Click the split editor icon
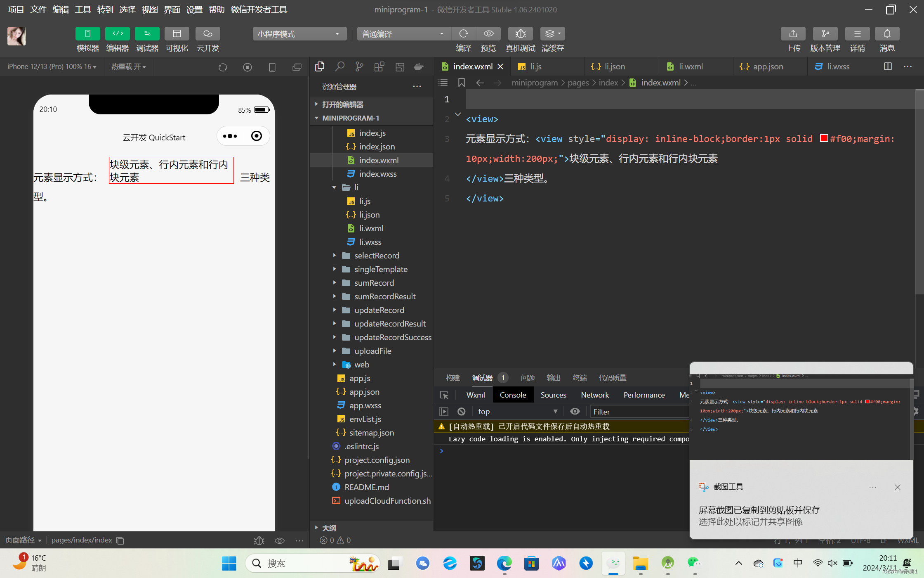This screenshot has width=924, height=578. pos(888,66)
